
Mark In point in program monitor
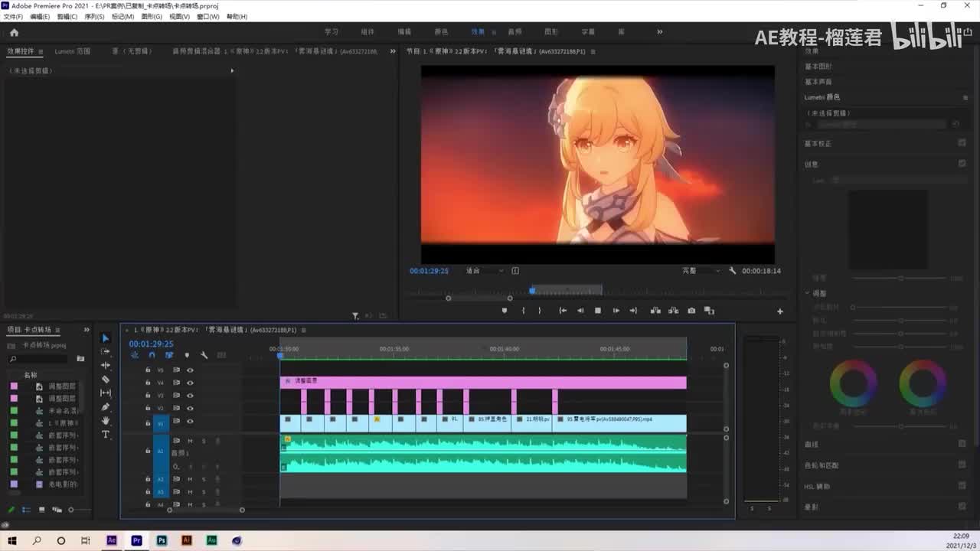pyautogui.click(x=524, y=311)
